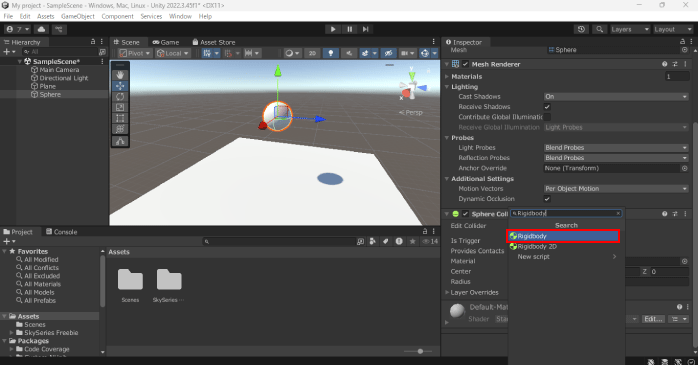Toggle Scene audio icon
Viewport: 698px width, 365px height.
349,53
